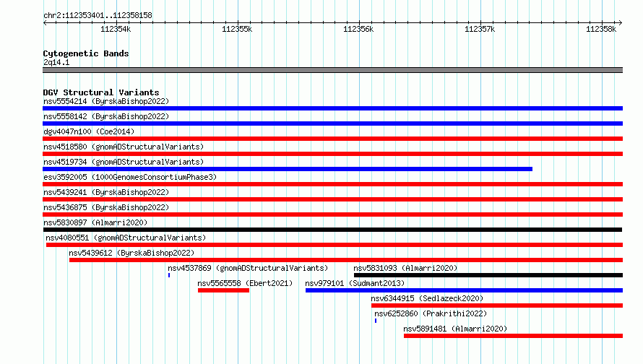Click the 112357k ruler label
643x364 pixels.
[480, 29]
